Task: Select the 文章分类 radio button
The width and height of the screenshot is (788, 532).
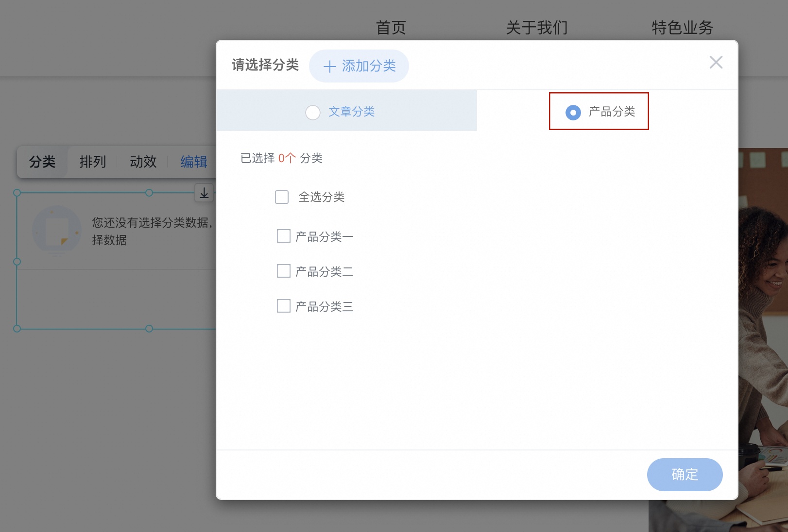Action: 313,112
